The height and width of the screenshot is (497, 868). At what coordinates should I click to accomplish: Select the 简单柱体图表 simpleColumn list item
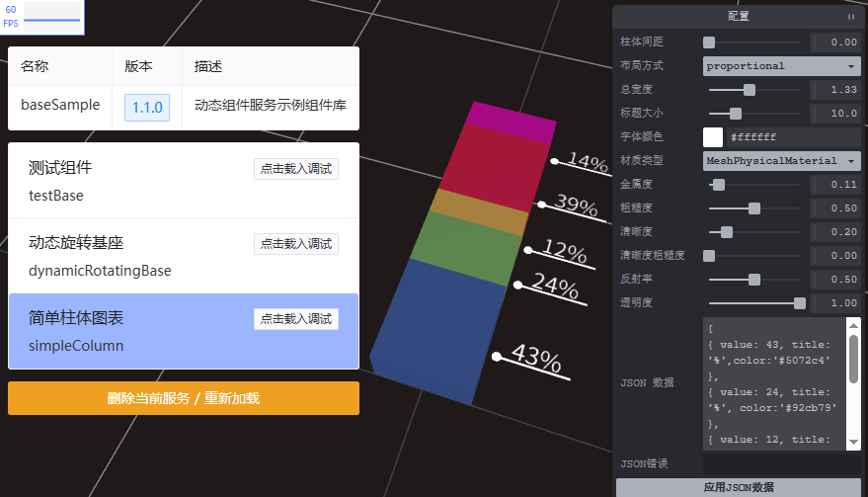[x=128, y=332]
